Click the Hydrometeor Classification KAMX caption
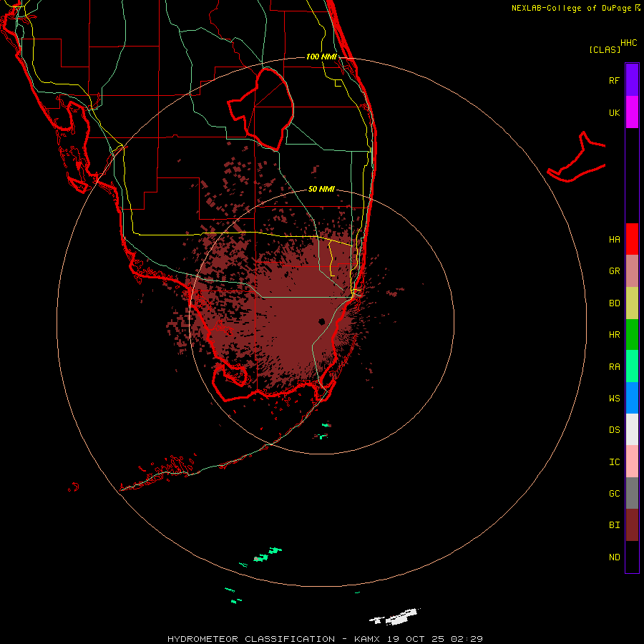This screenshot has width=644, height=644. tap(325, 639)
